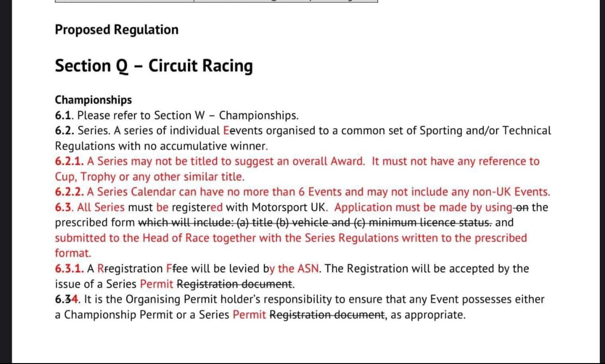Click the red clause number 6.2.2

tap(69, 192)
